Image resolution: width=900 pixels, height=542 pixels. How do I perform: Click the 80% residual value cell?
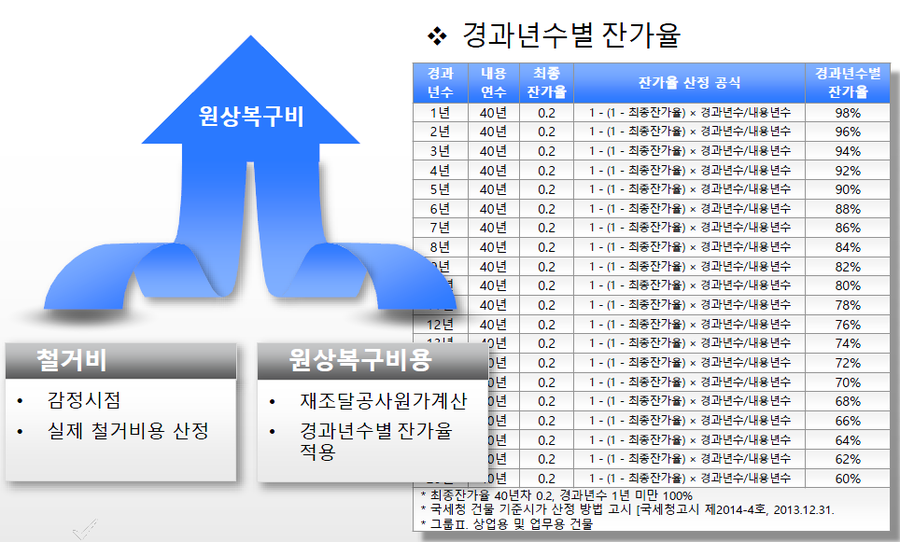[x=848, y=286]
